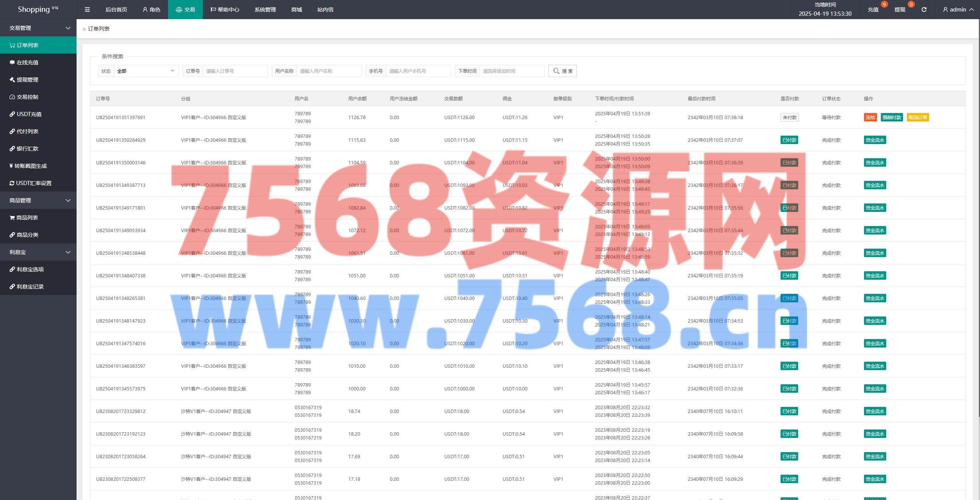This screenshot has height=500, width=980.
Task: Open 交易控制 sidebar item
Action: coord(28,97)
